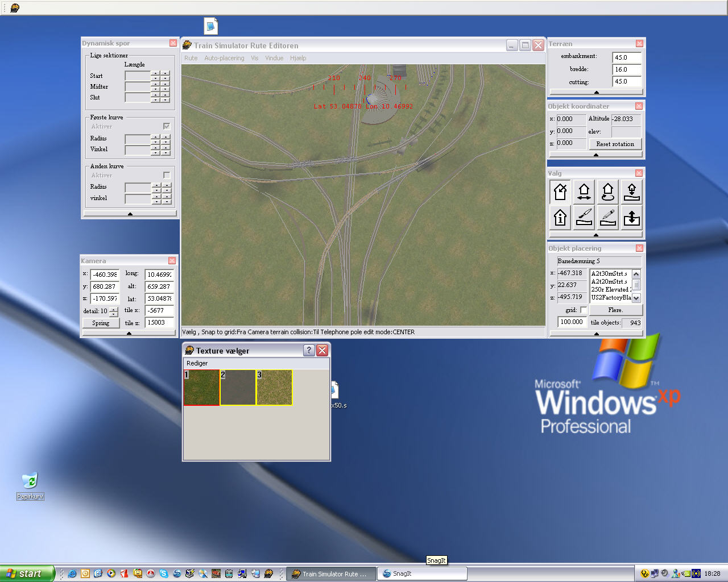Open the object information tool in Valg

(560, 217)
